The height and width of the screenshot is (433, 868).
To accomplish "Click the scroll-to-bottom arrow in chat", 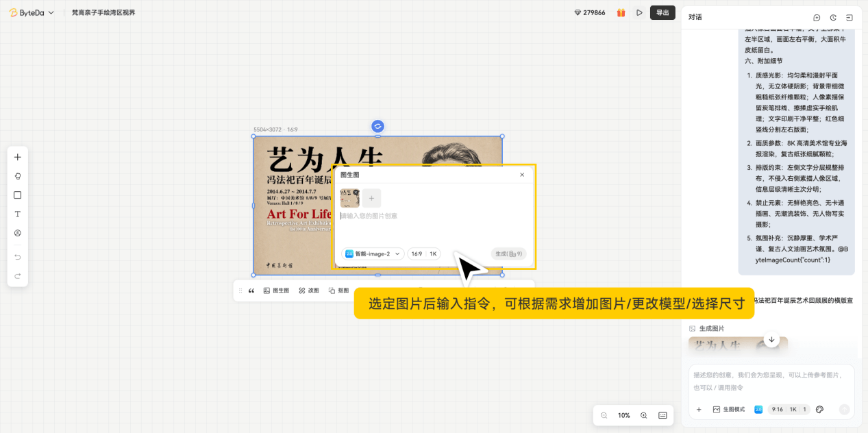I will [771, 339].
